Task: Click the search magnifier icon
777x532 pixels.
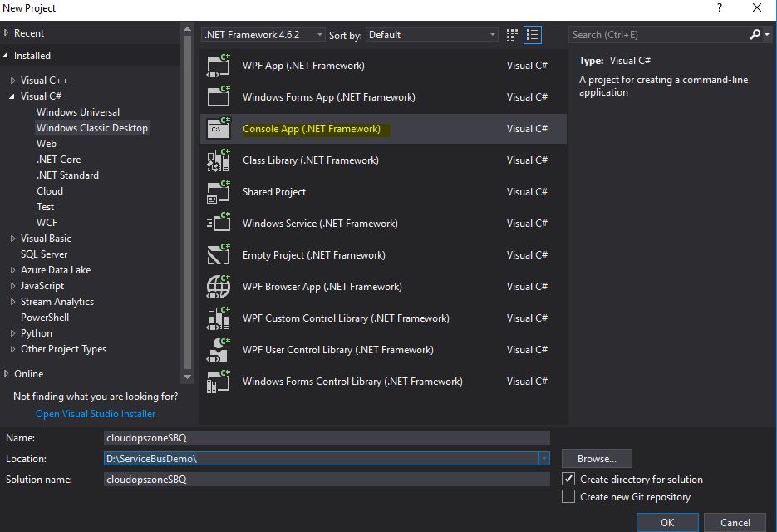Action: click(x=755, y=34)
